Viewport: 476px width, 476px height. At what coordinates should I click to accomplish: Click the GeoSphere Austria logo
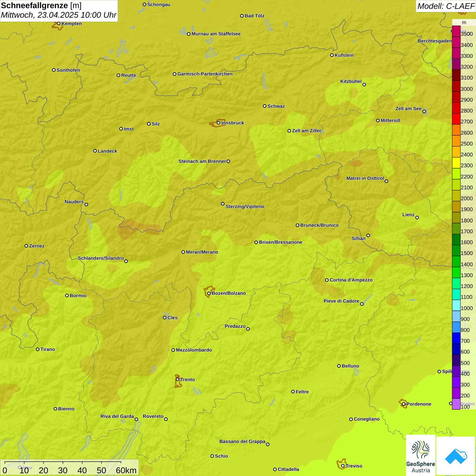point(421,456)
